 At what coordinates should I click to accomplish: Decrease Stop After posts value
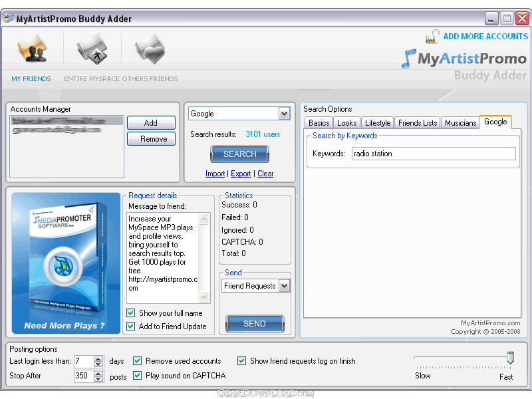tap(98, 379)
